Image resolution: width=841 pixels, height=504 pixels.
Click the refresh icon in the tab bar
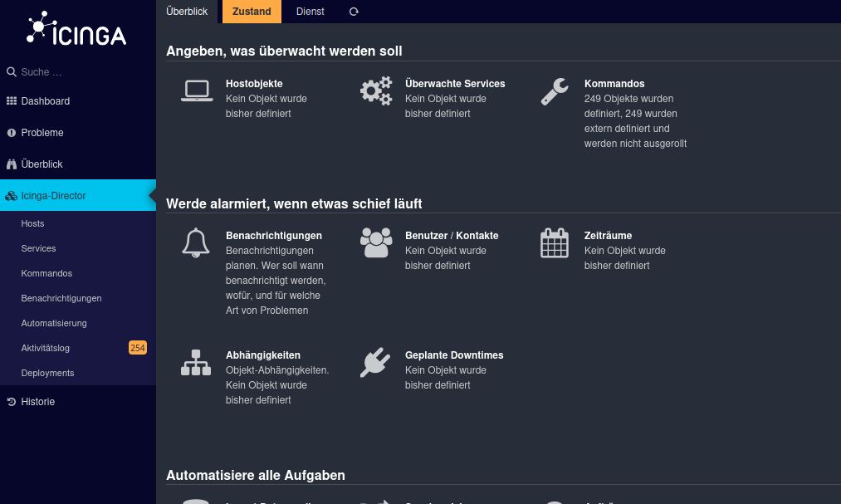coord(353,12)
